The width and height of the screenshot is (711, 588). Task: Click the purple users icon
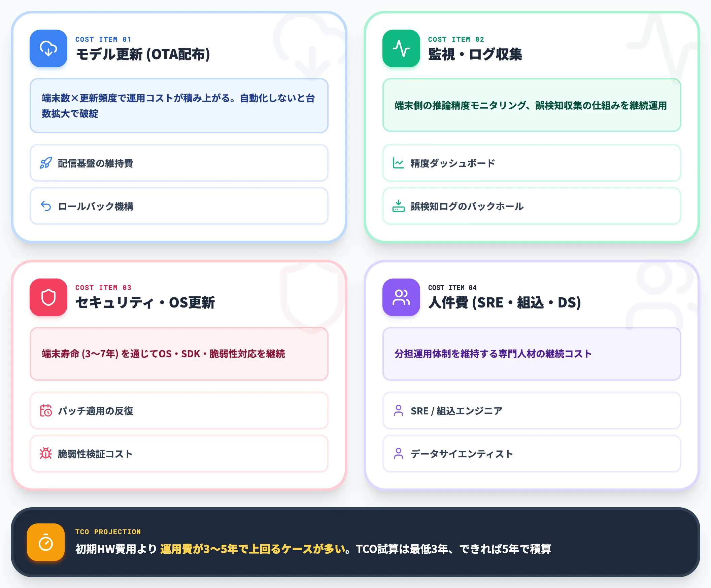(401, 297)
